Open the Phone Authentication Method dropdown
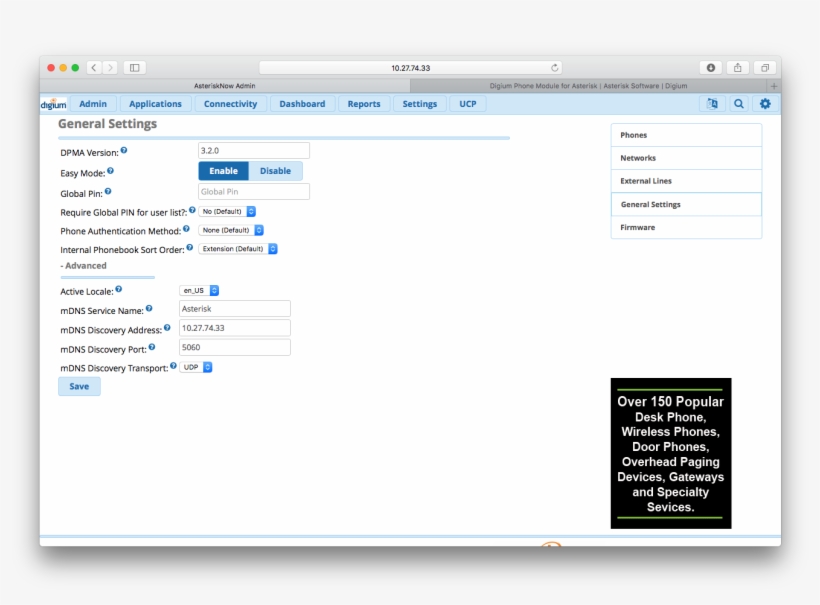 click(x=232, y=230)
